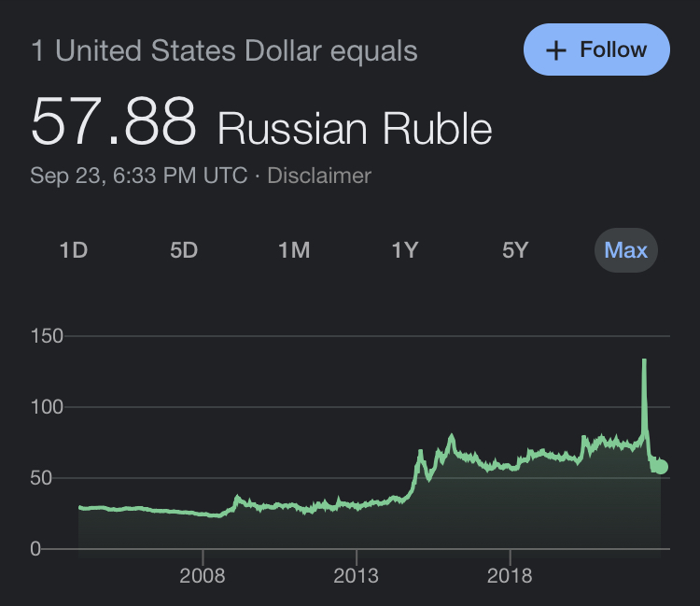Click the Russian Ruble currency label
Image resolution: width=700 pixels, height=606 pixels.
click(355, 128)
